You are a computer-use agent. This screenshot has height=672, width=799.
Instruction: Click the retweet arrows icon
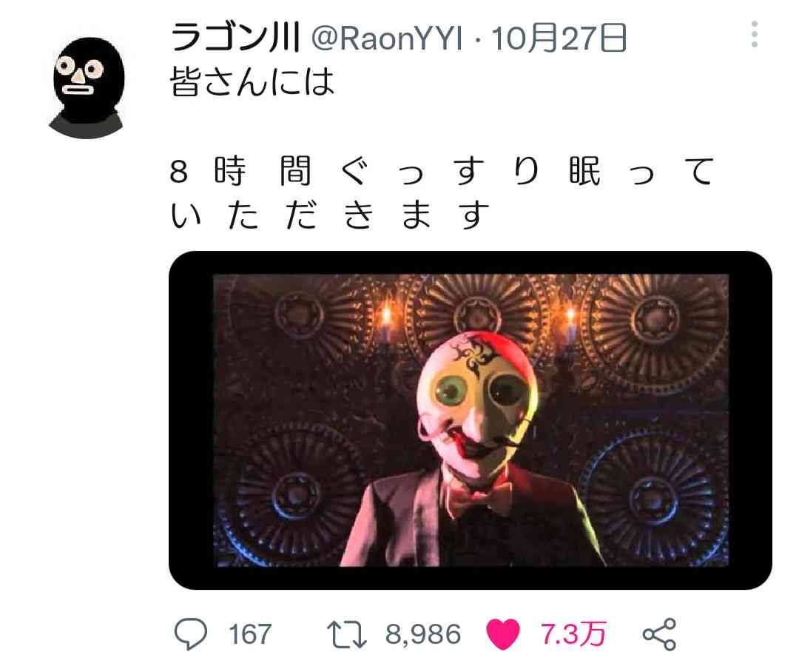coord(346,634)
